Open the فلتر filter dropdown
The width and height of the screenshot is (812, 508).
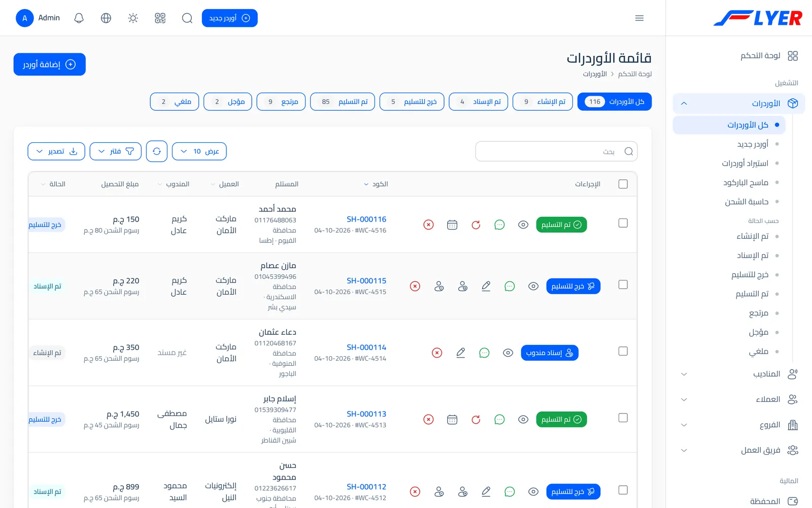tap(116, 151)
